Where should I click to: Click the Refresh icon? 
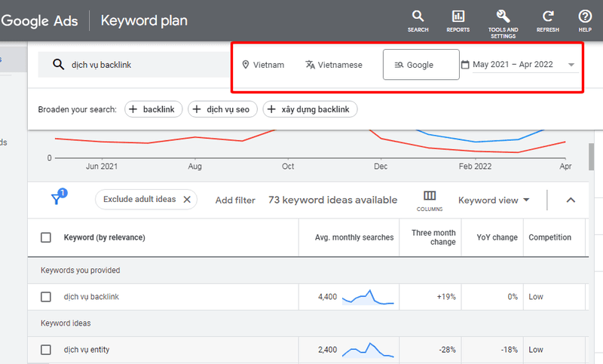pos(548,21)
